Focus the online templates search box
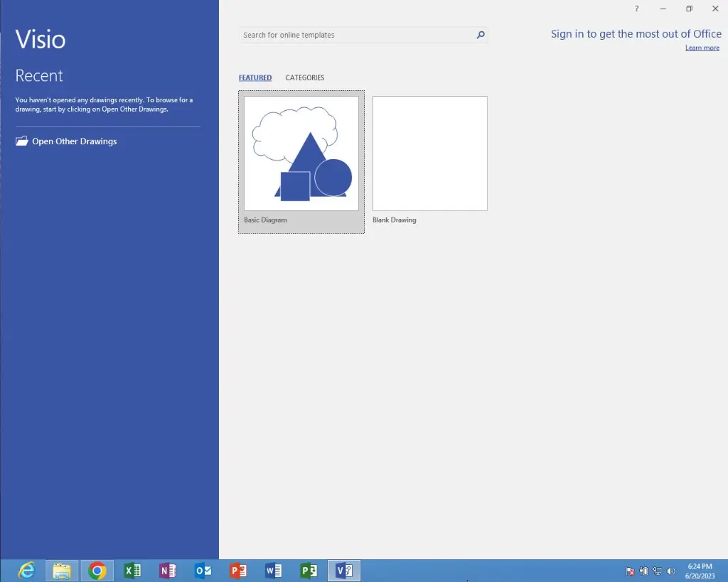The height and width of the screenshot is (582, 728). point(355,35)
